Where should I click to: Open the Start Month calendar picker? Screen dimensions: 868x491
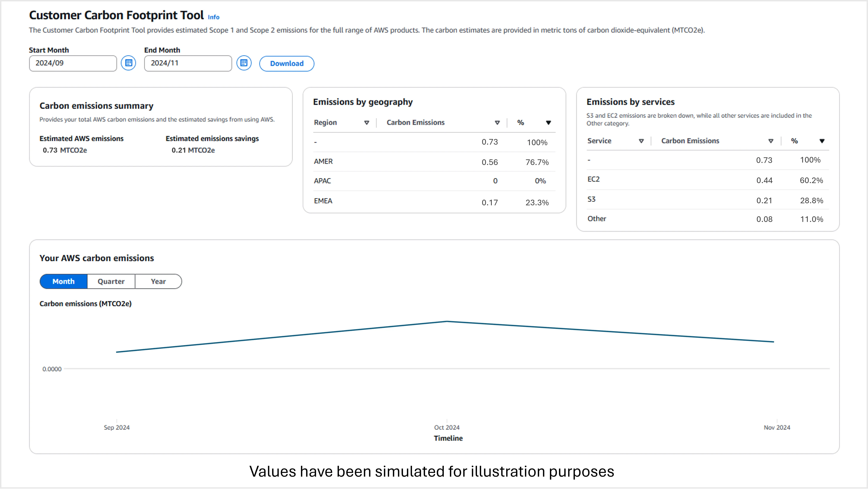tap(128, 63)
